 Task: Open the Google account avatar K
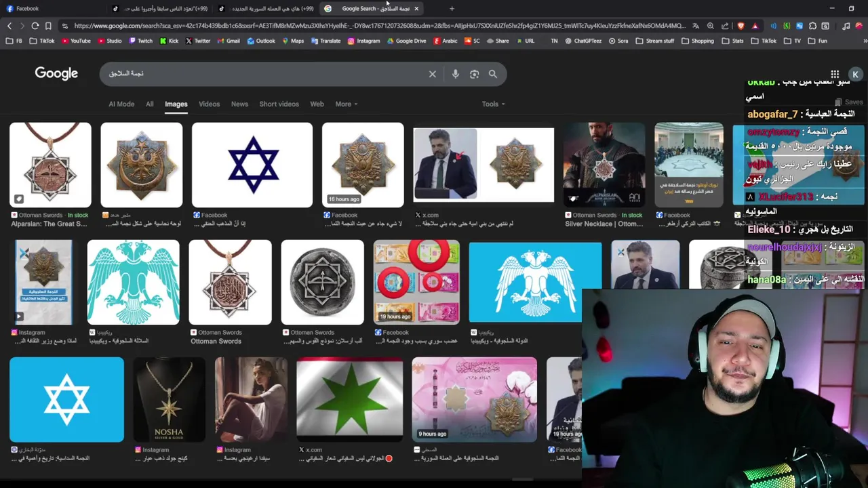pyautogui.click(x=855, y=75)
